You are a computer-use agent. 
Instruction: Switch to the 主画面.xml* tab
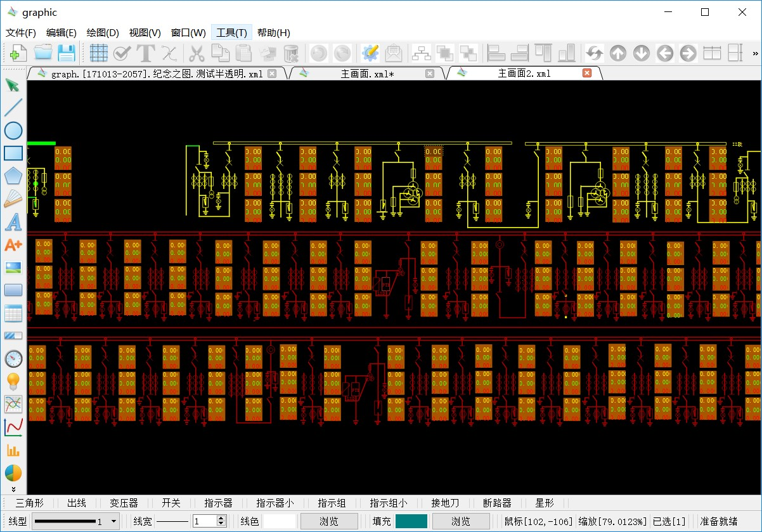pos(367,74)
